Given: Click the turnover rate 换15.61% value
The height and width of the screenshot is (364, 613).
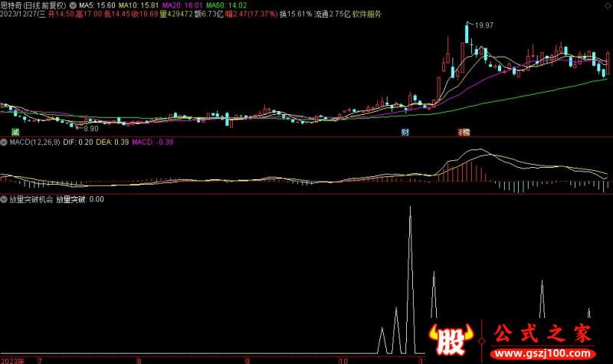Looking at the screenshot, I should point(296,14).
